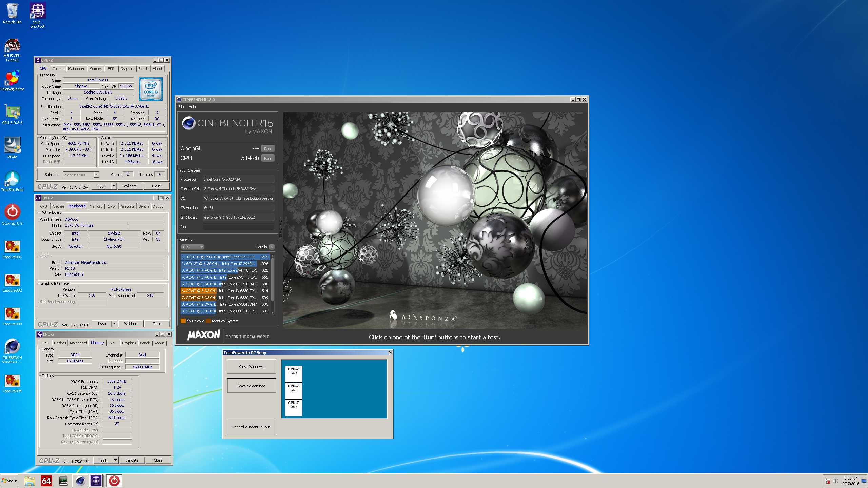Image resolution: width=868 pixels, height=488 pixels.
Task: Click the MAXON logo in Cinebench
Action: tap(203, 335)
